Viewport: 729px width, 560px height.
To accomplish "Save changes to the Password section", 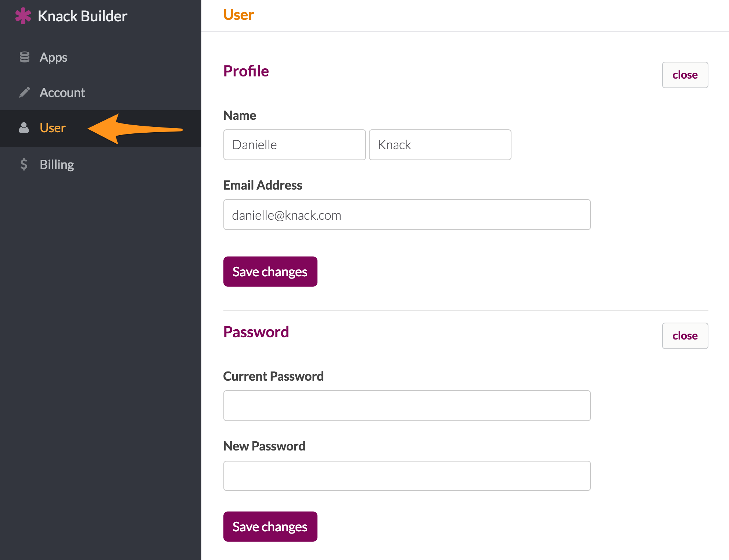I will [270, 527].
